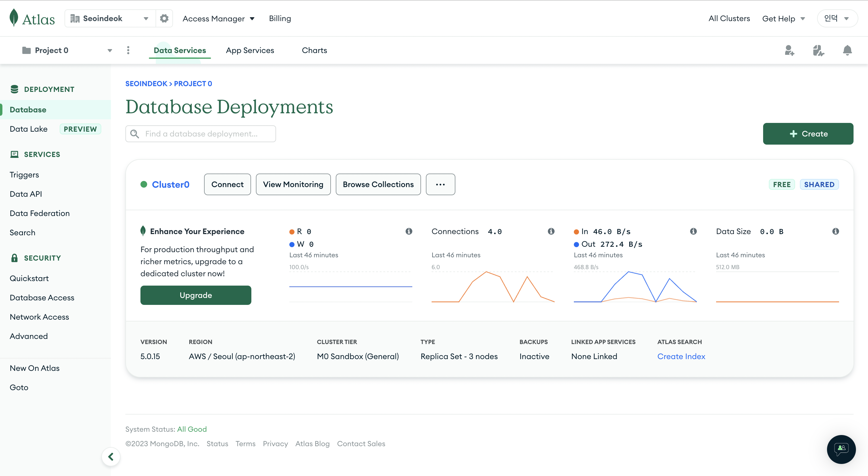Open the Contact Sales footer link
868x476 pixels.
click(x=361, y=443)
